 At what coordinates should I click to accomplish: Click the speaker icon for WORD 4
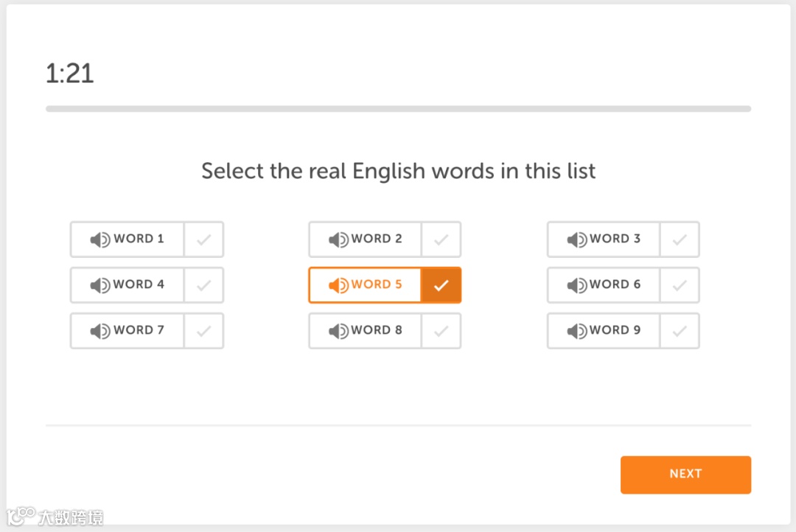point(99,285)
